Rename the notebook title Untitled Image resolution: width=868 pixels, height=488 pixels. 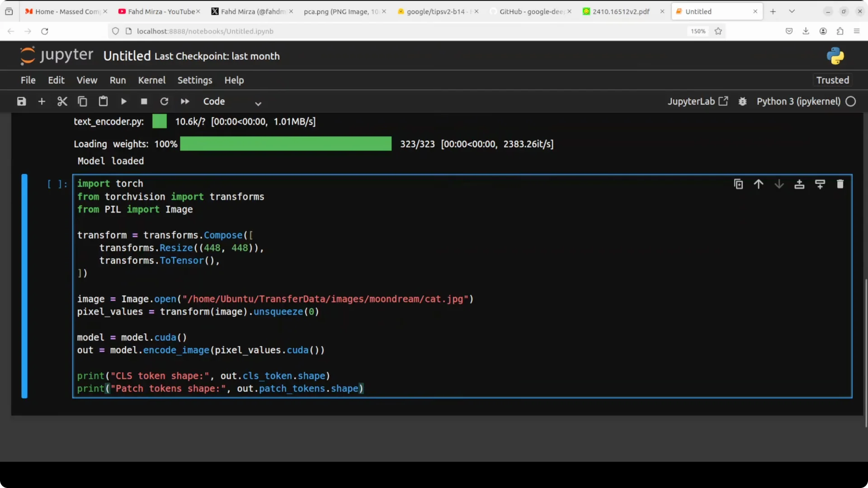[127, 56]
